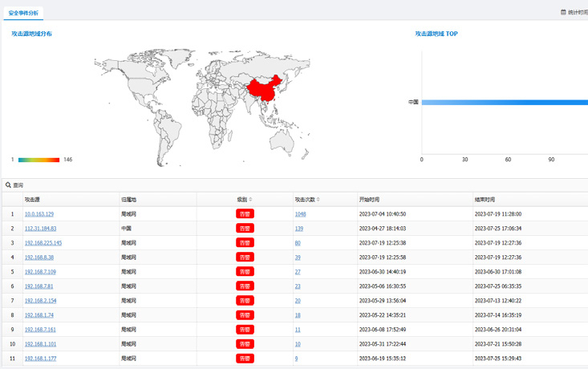
Task: Click the red 告警 badge in row 1
Action: tap(245, 214)
